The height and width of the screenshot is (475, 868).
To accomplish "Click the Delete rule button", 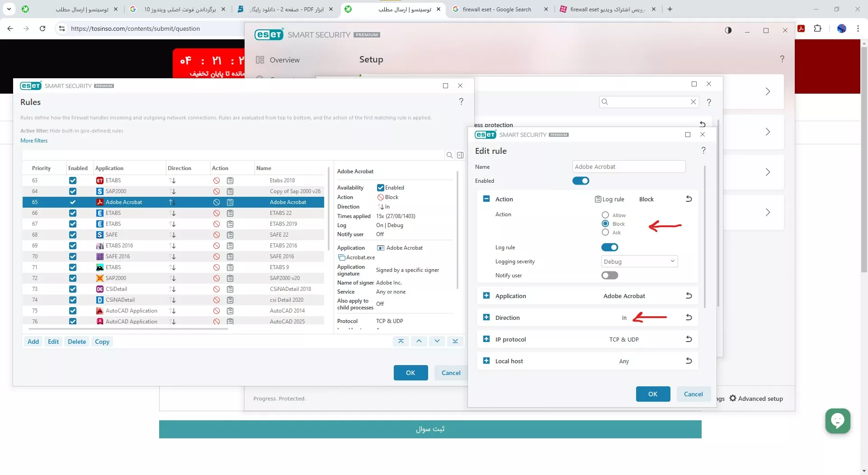I will pos(77,342).
